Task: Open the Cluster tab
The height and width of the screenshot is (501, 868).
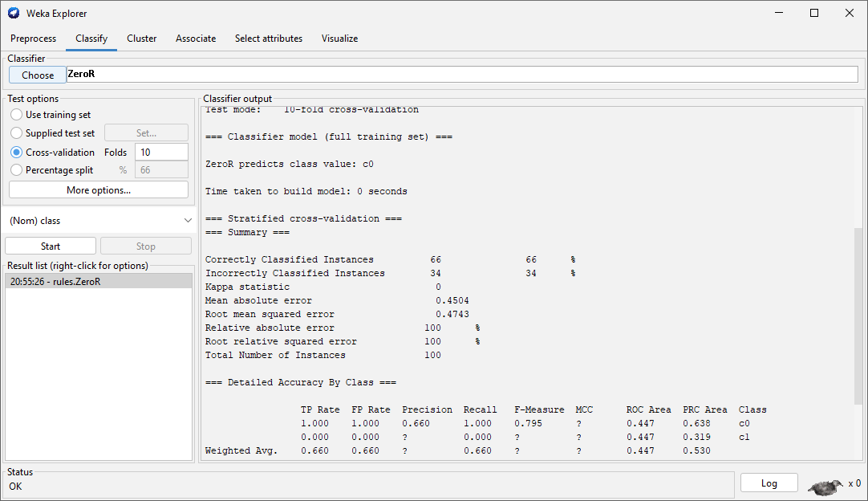Action: (x=141, y=39)
